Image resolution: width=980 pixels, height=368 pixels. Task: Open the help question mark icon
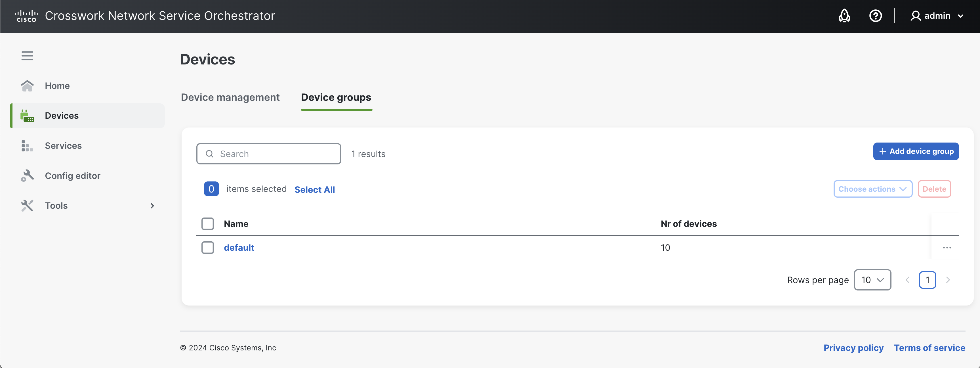coord(875,16)
